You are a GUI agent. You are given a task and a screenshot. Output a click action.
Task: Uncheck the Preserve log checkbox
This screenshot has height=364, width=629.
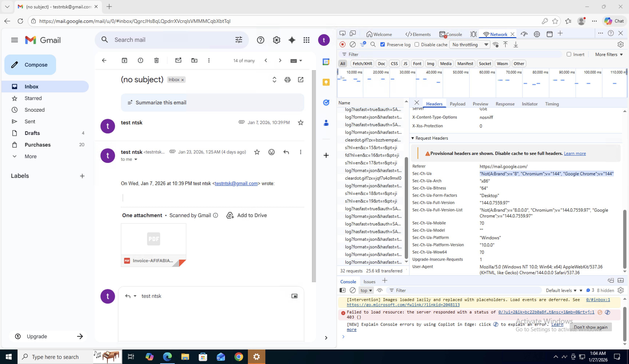382,44
